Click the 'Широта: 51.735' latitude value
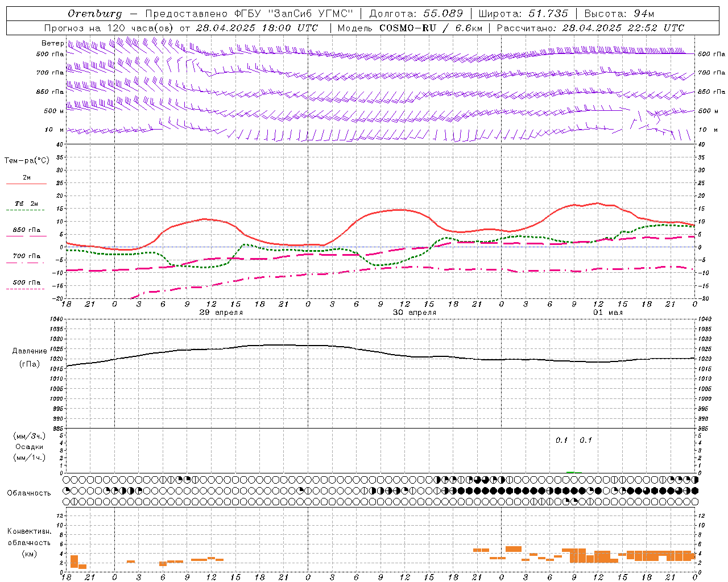Viewport: 728px width, 582px height. [x=523, y=14]
